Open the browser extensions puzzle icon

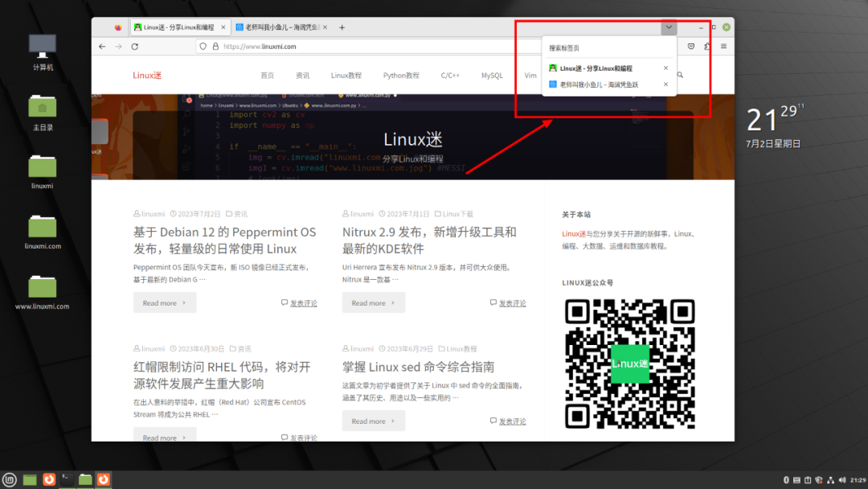(706, 47)
